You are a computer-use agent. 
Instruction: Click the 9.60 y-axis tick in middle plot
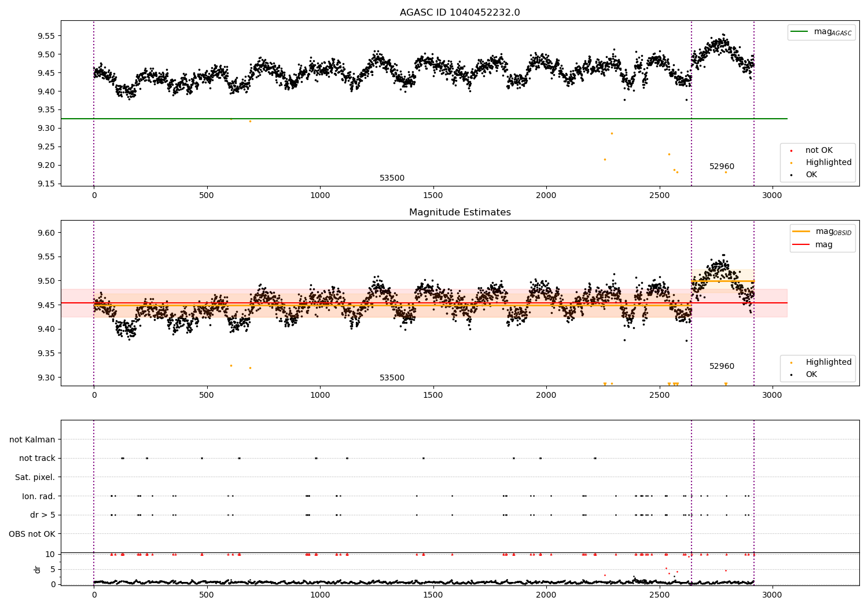pos(46,233)
